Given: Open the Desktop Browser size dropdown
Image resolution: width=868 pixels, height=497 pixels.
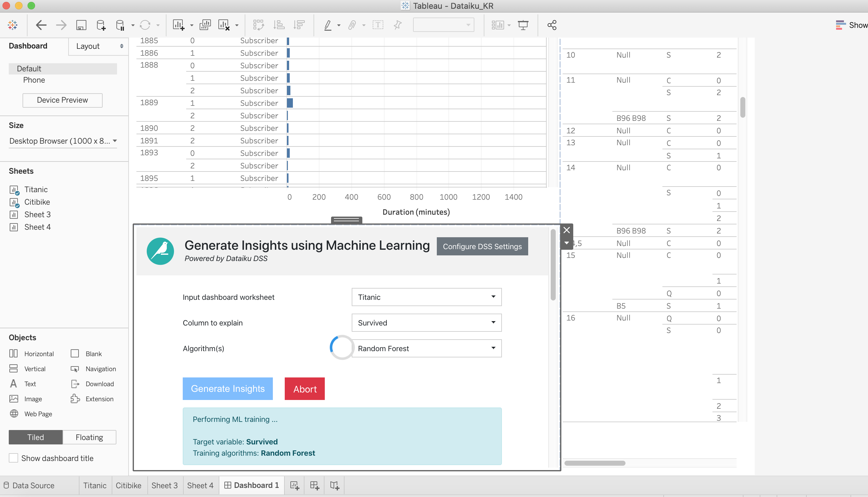Looking at the screenshot, I should [x=63, y=141].
